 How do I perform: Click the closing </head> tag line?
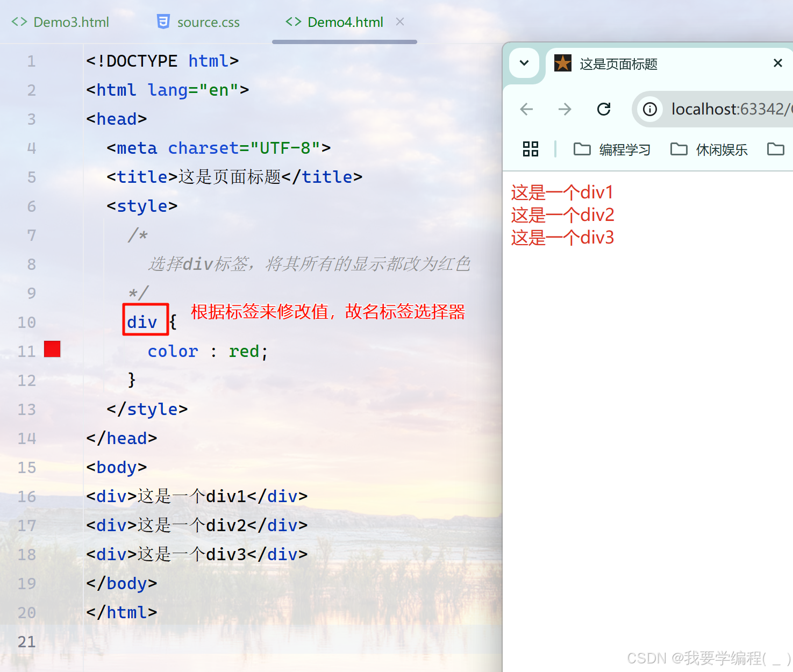(122, 438)
